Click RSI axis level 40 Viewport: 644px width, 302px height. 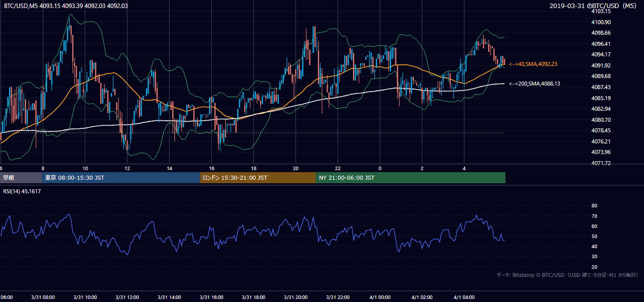[x=594, y=247]
